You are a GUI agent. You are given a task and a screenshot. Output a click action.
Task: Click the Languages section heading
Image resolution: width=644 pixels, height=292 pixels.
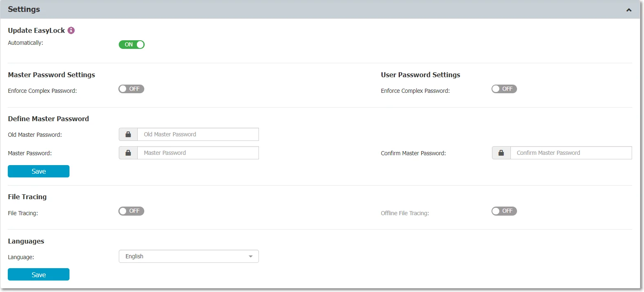click(26, 241)
